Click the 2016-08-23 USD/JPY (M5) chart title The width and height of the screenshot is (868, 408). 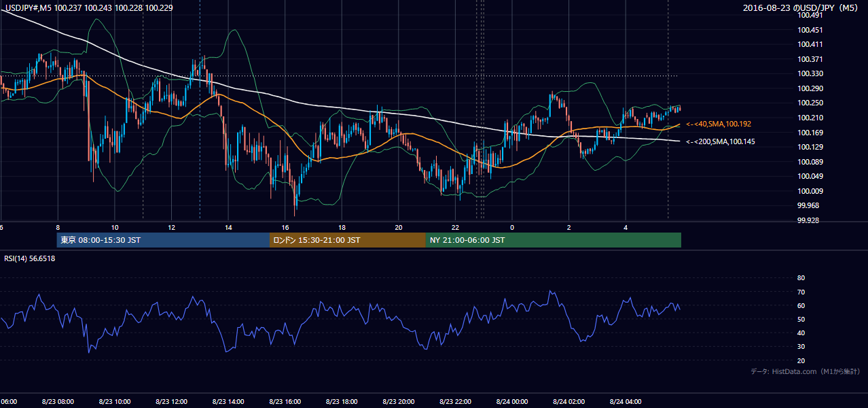[x=801, y=7]
